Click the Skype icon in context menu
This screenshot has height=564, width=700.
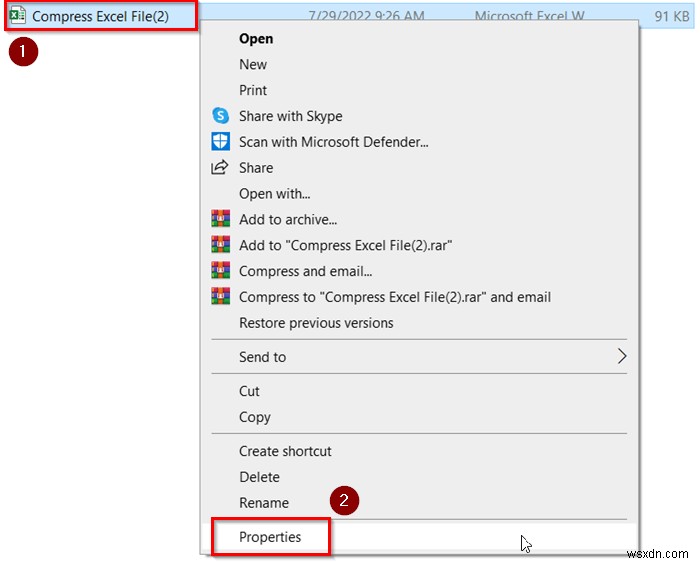click(x=220, y=116)
